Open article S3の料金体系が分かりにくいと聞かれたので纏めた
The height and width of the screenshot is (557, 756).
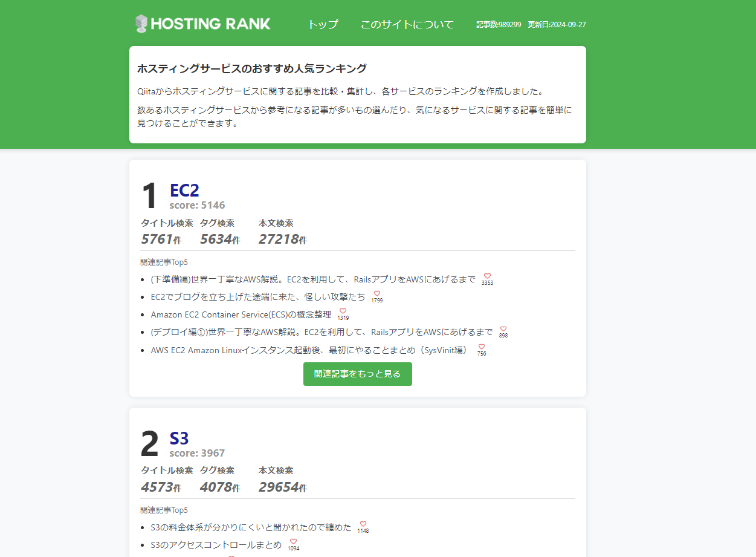(x=251, y=527)
